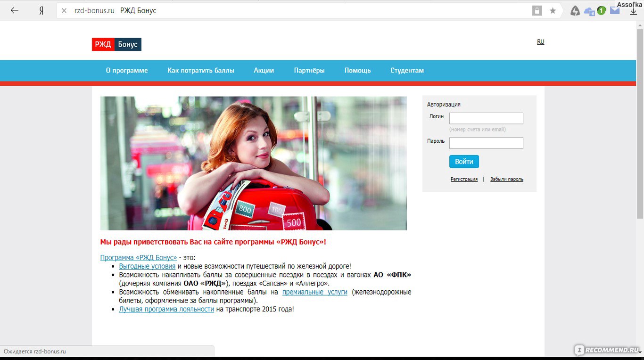Open the Как потратить баллы menu item
The image size is (644, 360).
[x=201, y=70]
